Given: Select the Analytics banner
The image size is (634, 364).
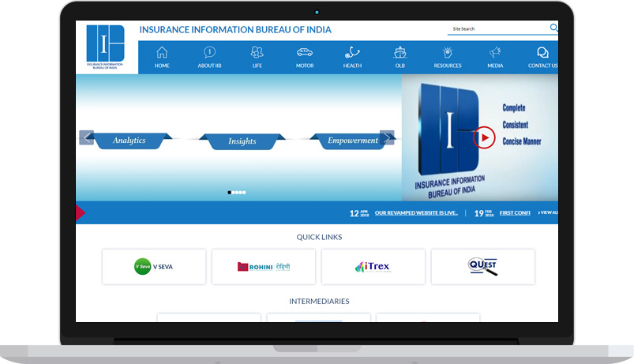Looking at the screenshot, I should point(129,141).
